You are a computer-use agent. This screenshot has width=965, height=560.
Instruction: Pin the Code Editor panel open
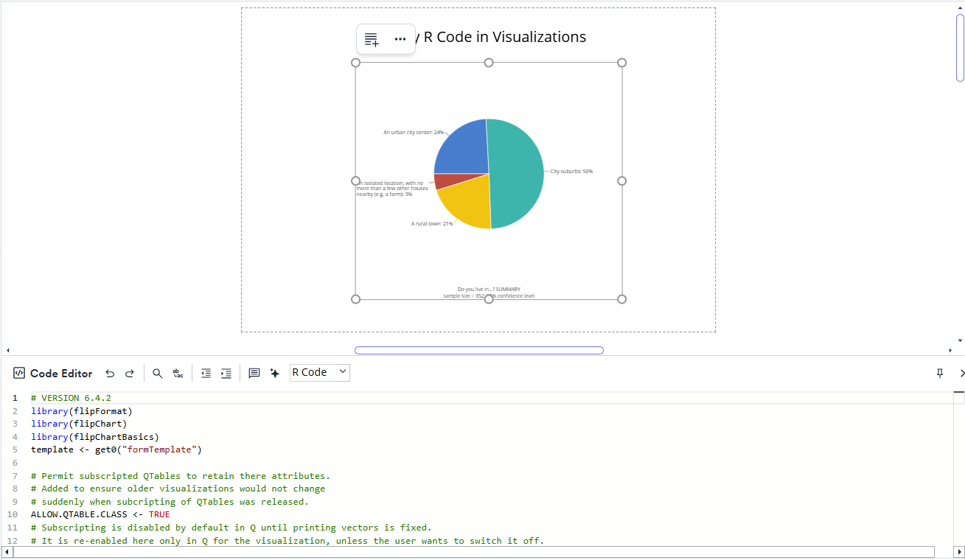[x=939, y=373]
